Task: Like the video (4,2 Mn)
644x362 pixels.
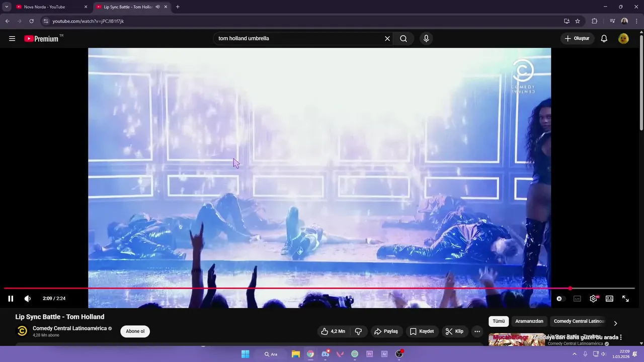Action: [x=333, y=331]
